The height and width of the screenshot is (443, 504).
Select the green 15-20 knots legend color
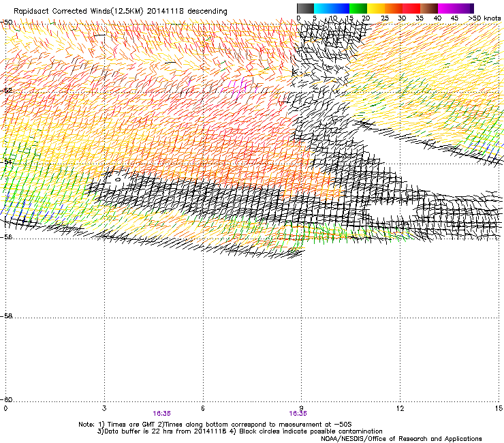pyautogui.click(x=358, y=8)
